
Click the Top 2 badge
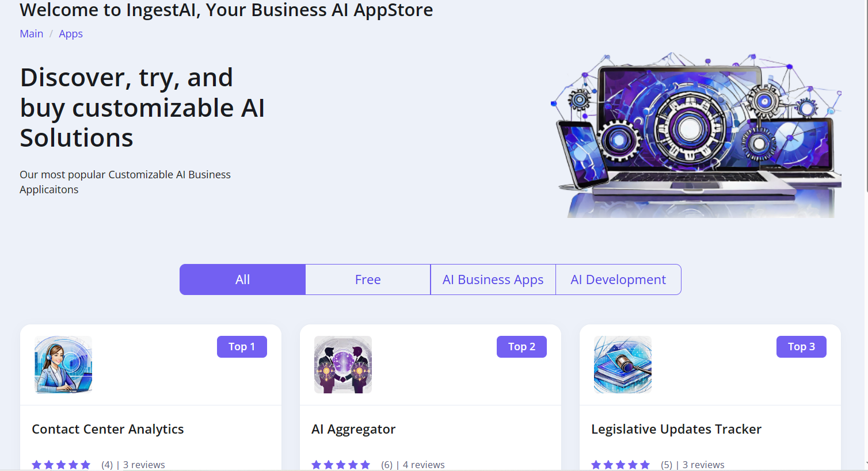click(521, 347)
